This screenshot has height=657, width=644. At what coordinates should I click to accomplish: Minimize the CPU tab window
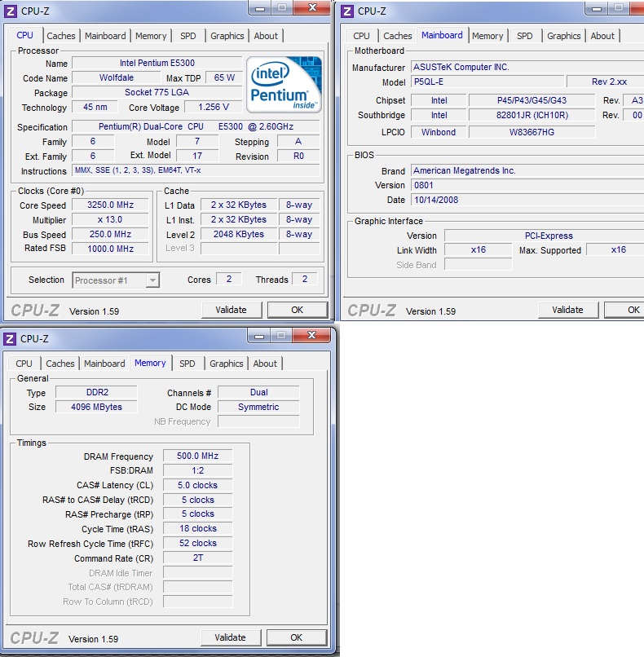tap(260, 8)
